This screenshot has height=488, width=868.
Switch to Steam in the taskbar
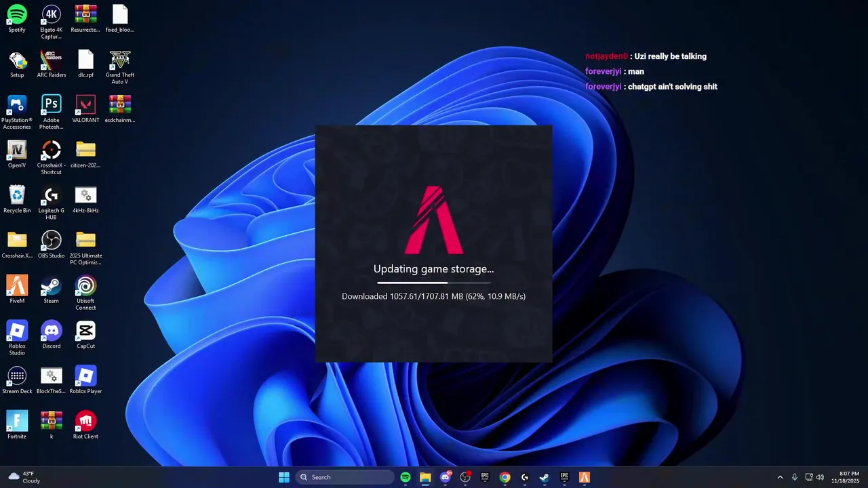click(x=545, y=477)
